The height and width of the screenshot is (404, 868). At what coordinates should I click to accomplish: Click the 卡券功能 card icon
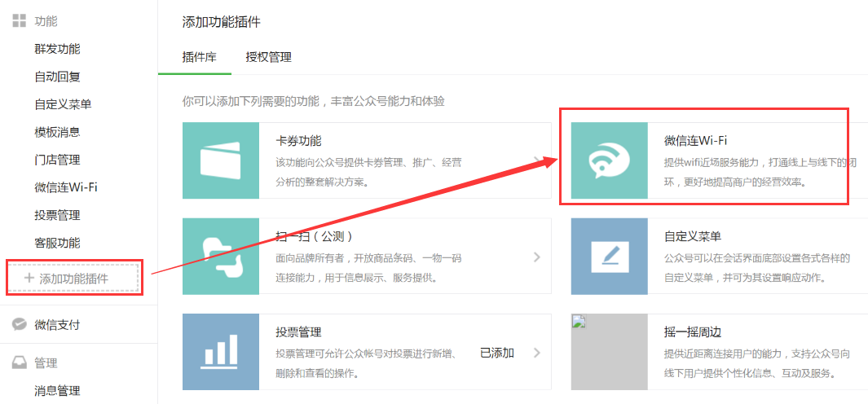tap(220, 160)
